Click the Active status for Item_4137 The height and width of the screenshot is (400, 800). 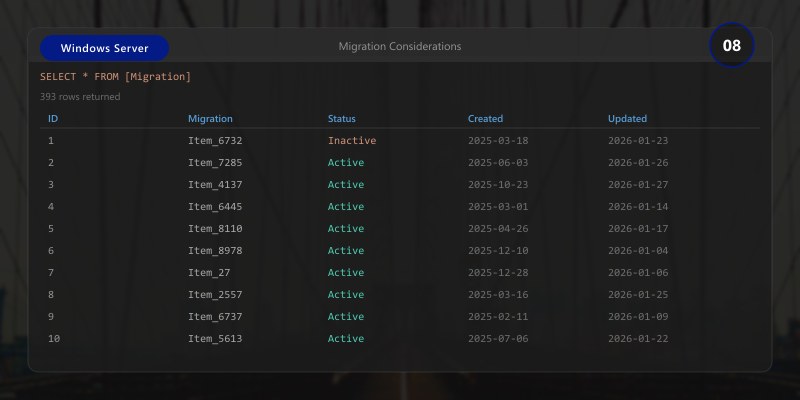346,184
